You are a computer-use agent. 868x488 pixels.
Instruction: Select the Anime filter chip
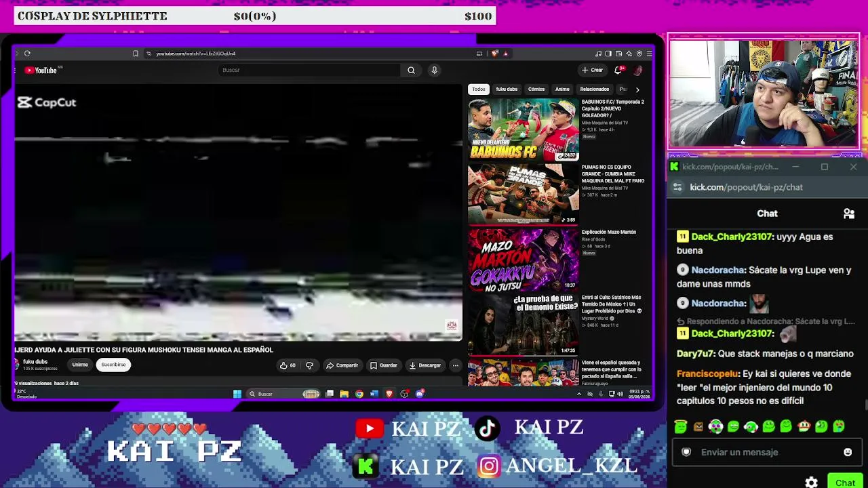562,89
